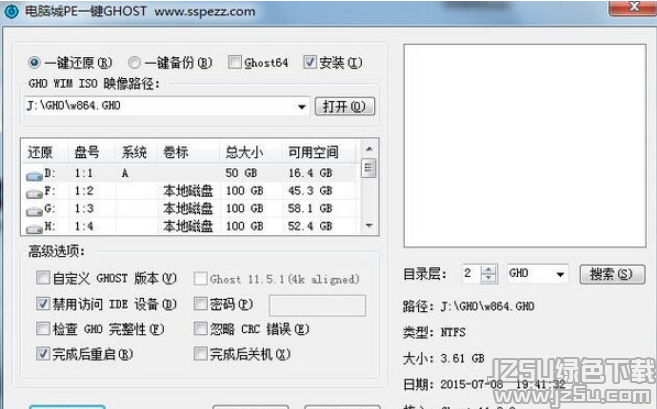Image resolution: width=657 pixels, height=409 pixels.
Task: Click the partition list scroll up arrow
Action: click(369, 149)
